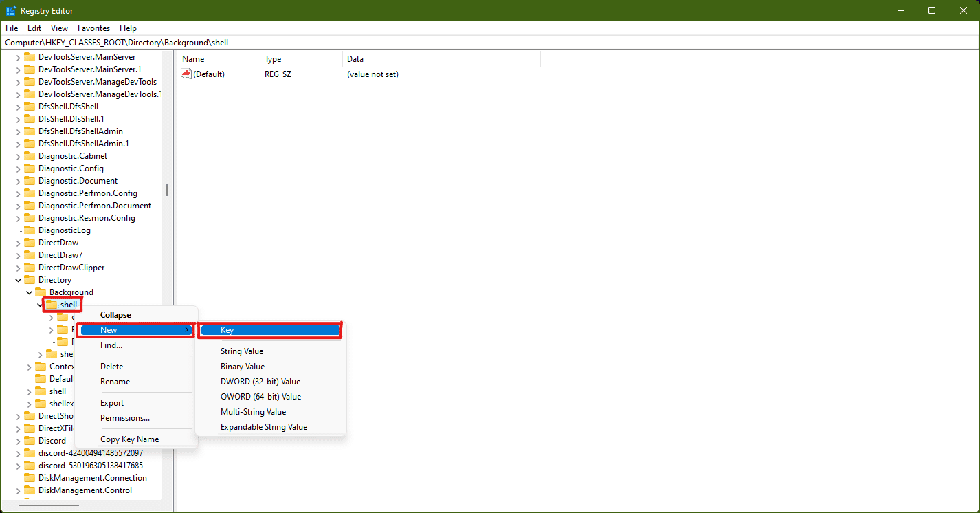980x513 pixels.
Task: Click the DfsShell.DfsShell key folder icon
Action: point(29,106)
